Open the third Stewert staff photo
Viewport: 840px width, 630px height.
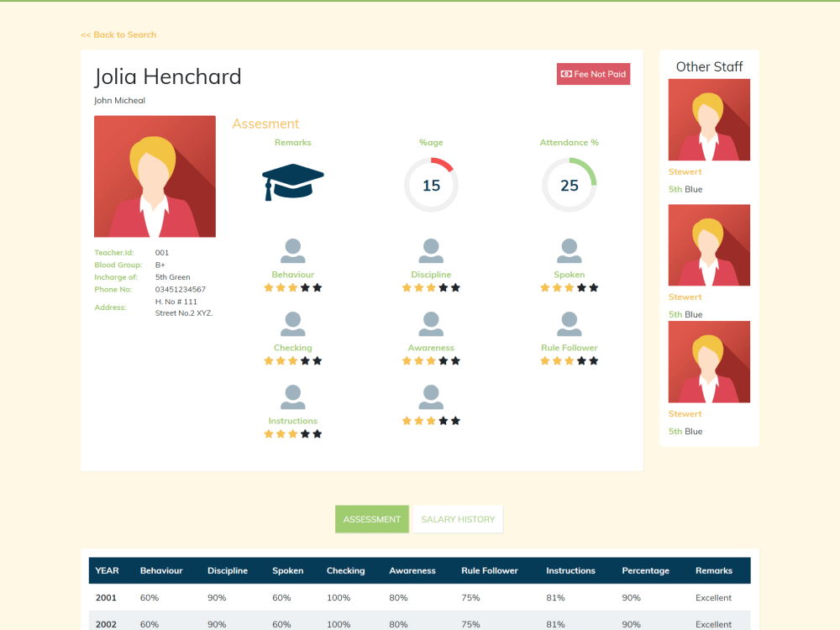709,361
